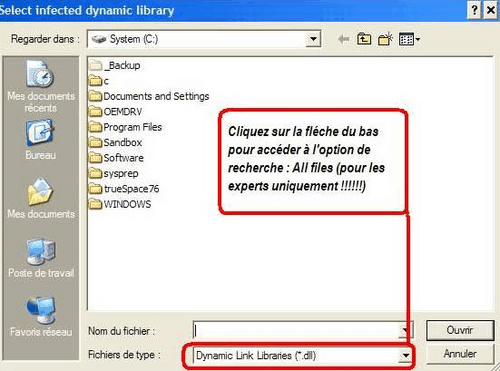Go to Bureau in sidebar

click(41, 140)
